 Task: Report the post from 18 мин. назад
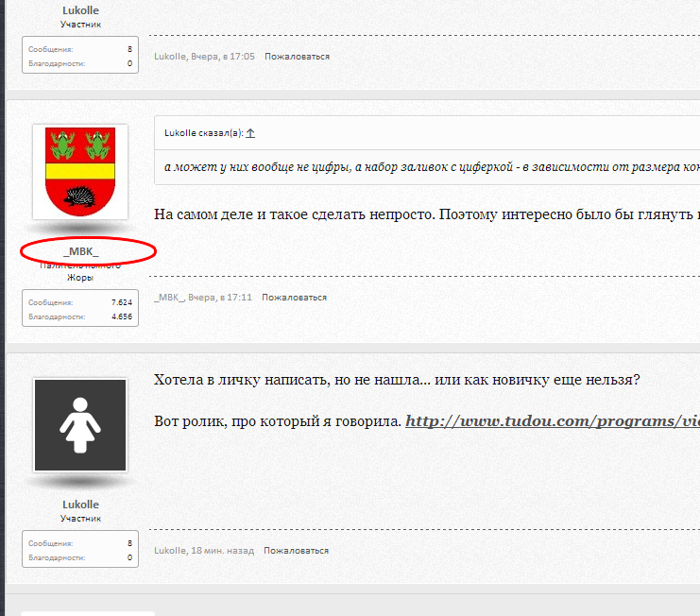point(296,551)
